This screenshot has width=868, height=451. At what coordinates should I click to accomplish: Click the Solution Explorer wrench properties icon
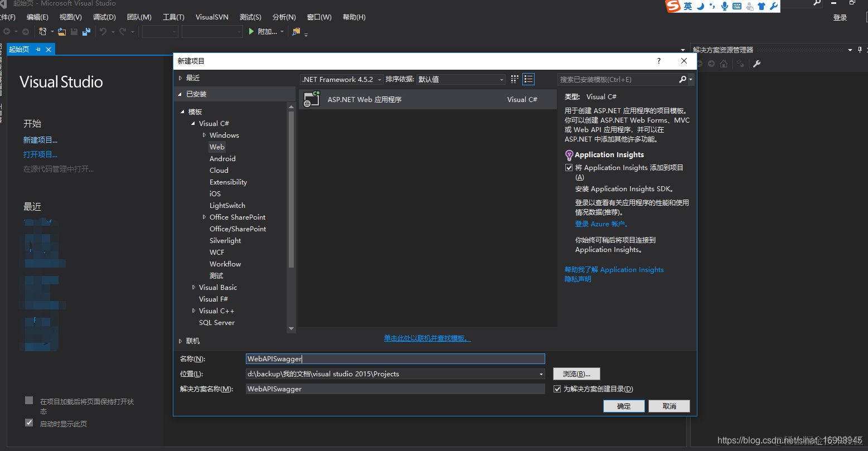(x=757, y=64)
